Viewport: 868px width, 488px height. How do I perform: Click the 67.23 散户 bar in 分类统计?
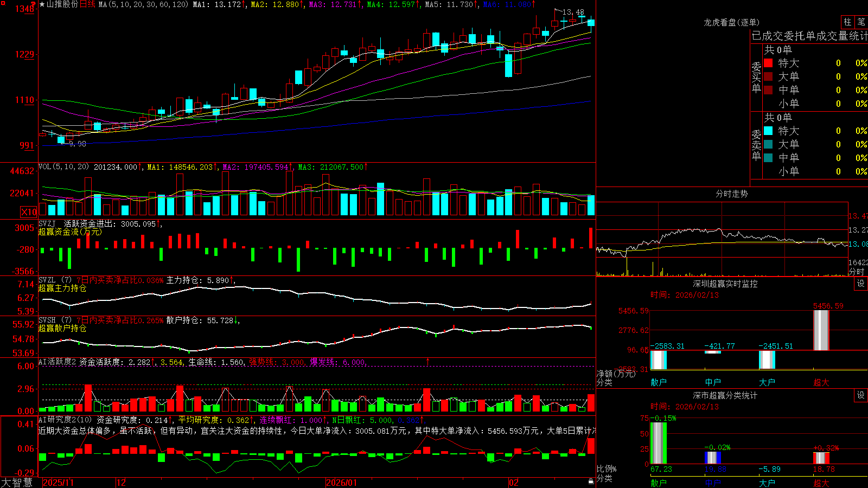(659, 443)
